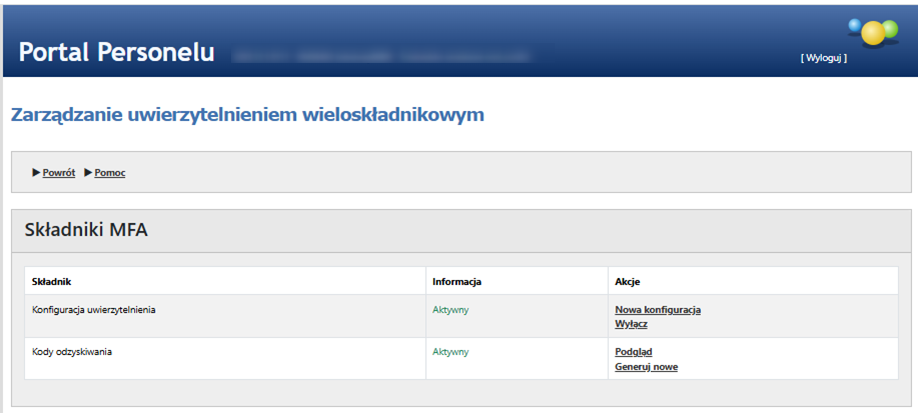Open the Pomoc help link
This screenshot has width=918, height=413.
pyautogui.click(x=110, y=173)
